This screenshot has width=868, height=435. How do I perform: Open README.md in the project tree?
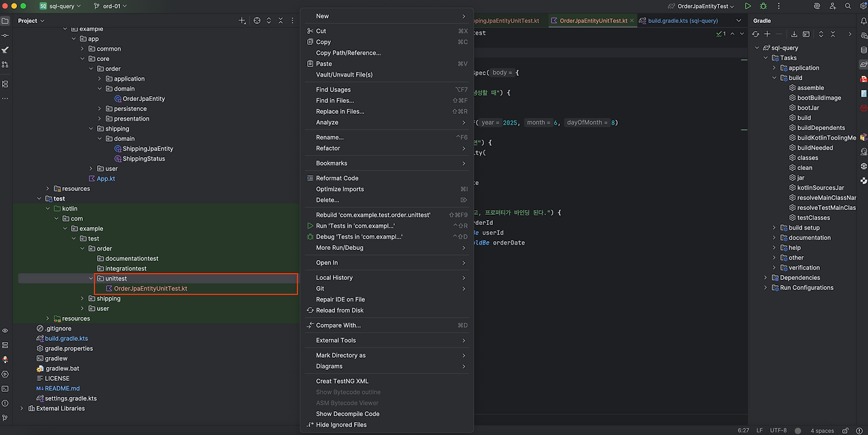(62, 388)
